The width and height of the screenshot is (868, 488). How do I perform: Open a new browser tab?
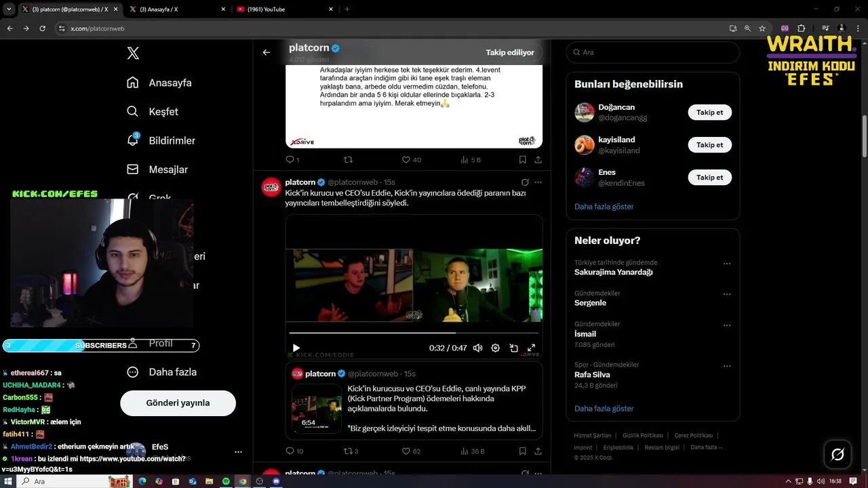(x=347, y=9)
